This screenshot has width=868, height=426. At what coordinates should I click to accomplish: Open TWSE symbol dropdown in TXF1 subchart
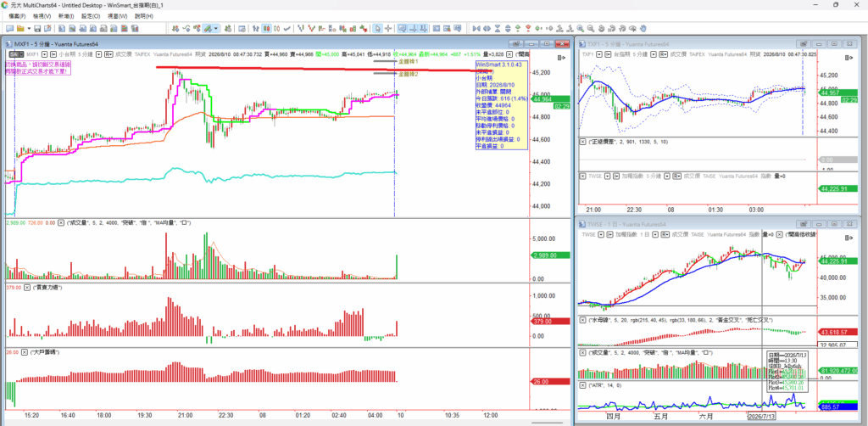click(x=607, y=177)
